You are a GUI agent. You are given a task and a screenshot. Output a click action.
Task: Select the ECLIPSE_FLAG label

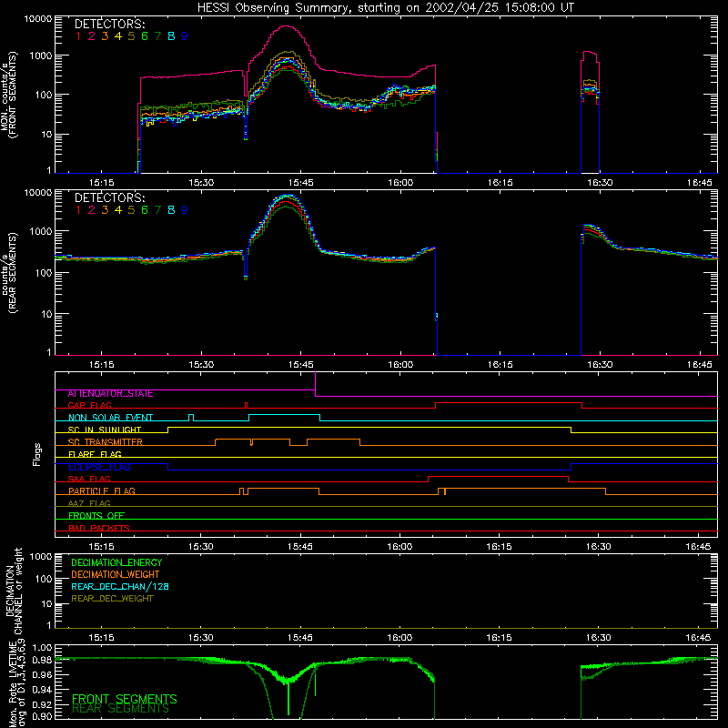(x=99, y=467)
